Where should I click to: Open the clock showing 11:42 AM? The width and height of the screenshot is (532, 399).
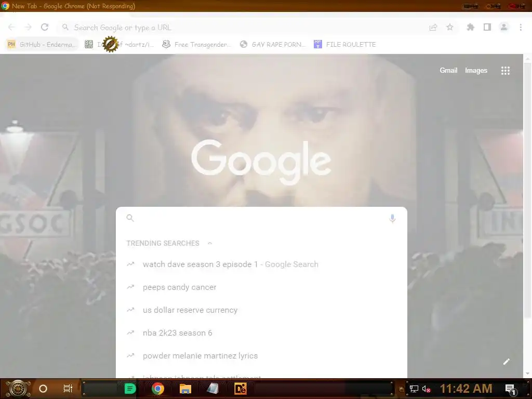(466, 389)
